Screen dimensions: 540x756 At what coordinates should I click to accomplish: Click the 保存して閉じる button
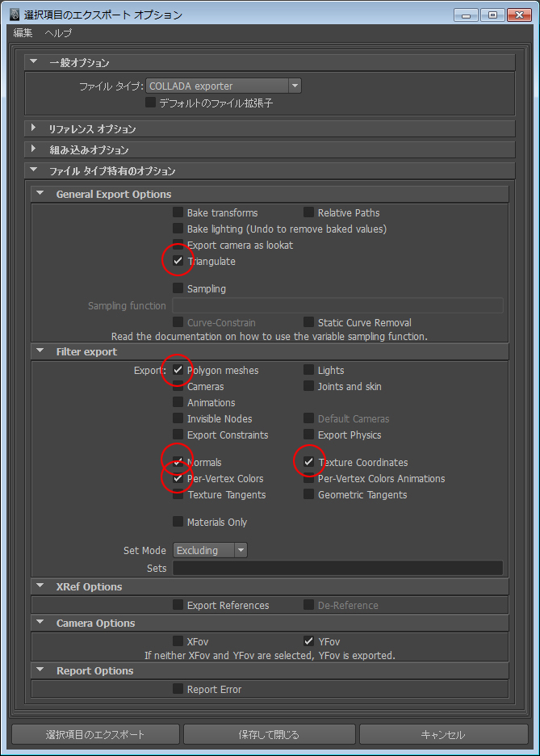270,734
